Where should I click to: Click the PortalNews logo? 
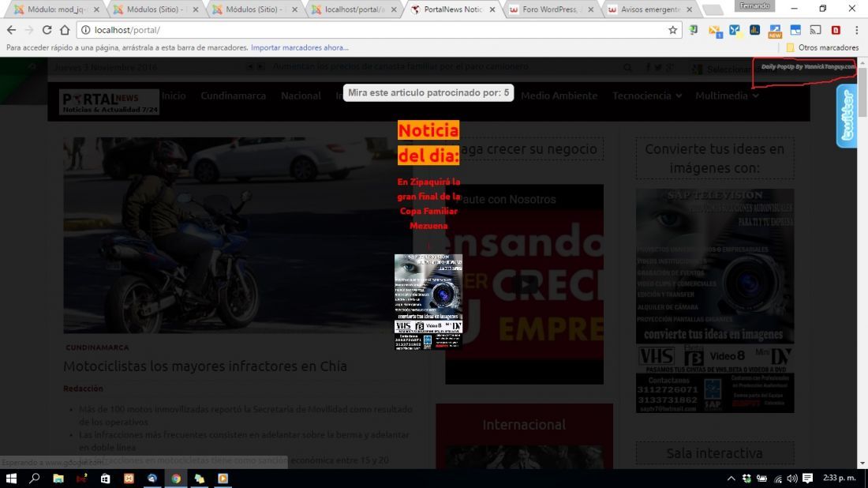pyautogui.click(x=109, y=102)
